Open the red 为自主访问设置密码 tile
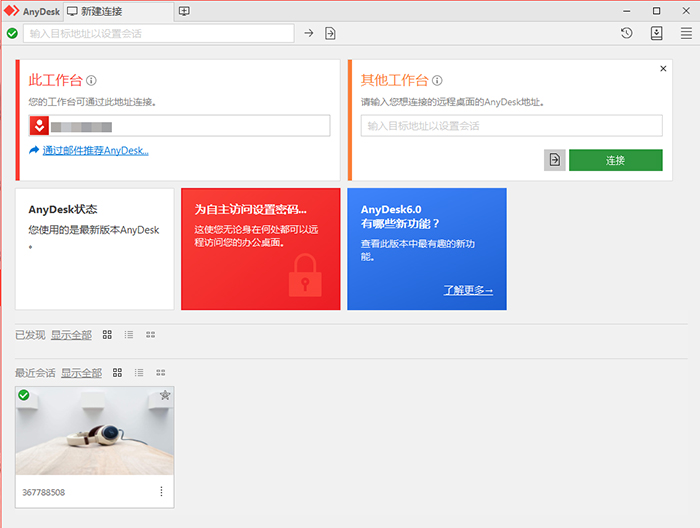The width and height of the screenshot is (700, 528). coord(261,249)
